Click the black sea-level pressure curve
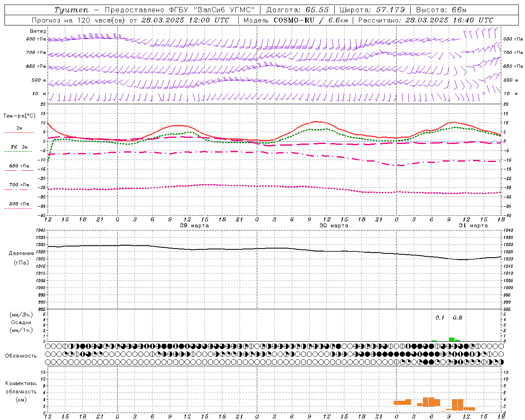This screenshot has height=420, width=525. pos(274,248)
